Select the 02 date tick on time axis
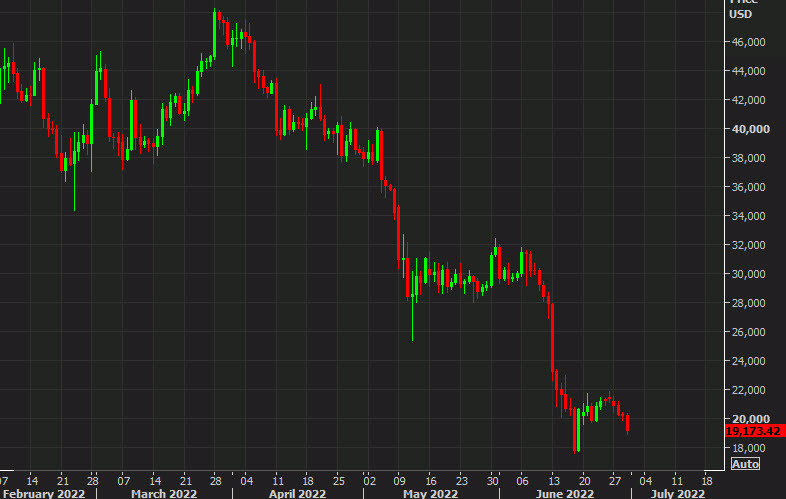The height and width of the screenshot is (499, 786). [x=368, y=477]
